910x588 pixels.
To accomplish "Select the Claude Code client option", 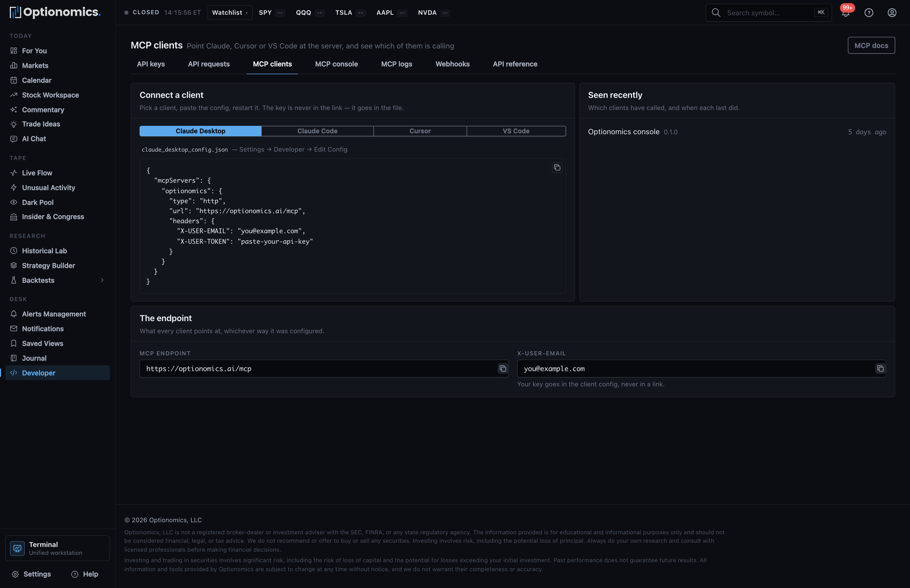I will coord(317,131).
